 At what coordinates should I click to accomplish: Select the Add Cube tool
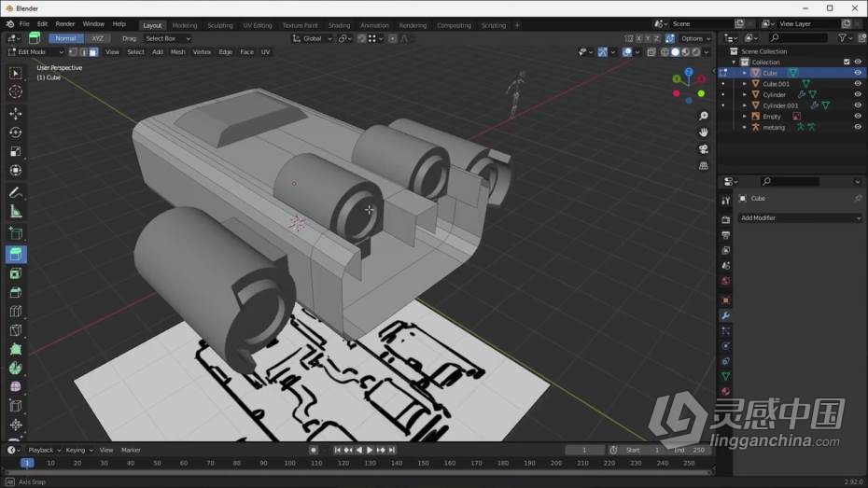point(16,233)
